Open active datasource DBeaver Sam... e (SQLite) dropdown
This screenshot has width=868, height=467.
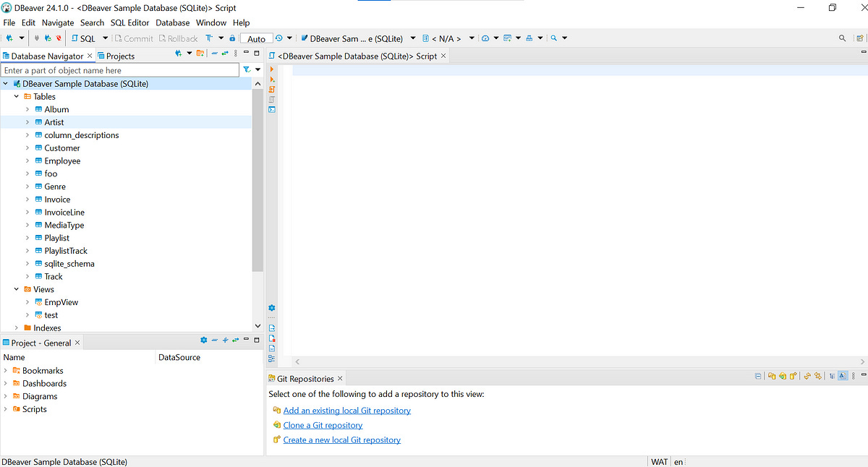tap(413, 38)
